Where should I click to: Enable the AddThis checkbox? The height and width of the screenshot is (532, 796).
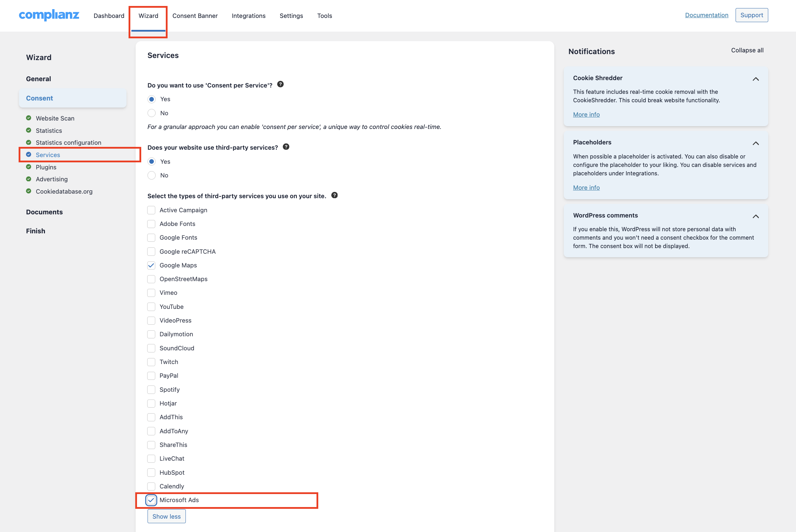click(x=151, y=417)
